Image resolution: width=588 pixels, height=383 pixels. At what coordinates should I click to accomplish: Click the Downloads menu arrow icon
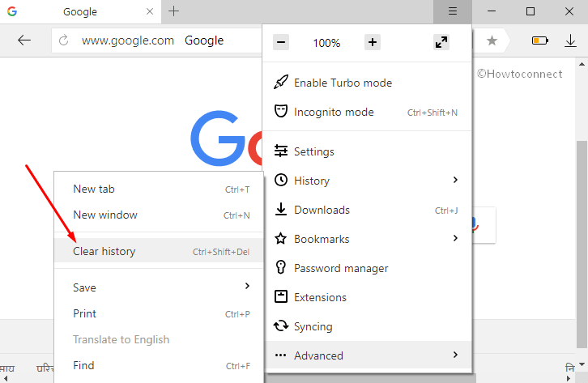tap(281, 210)
